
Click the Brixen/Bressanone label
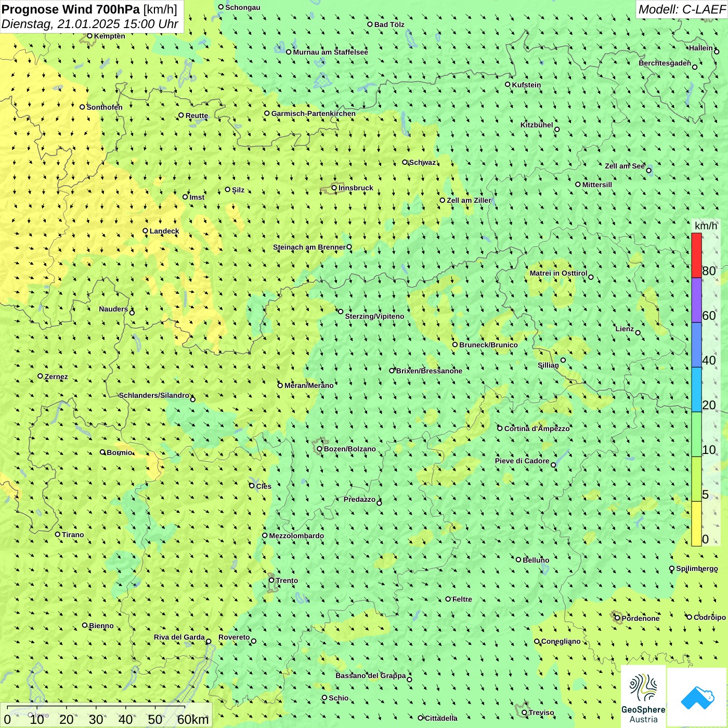429,371
